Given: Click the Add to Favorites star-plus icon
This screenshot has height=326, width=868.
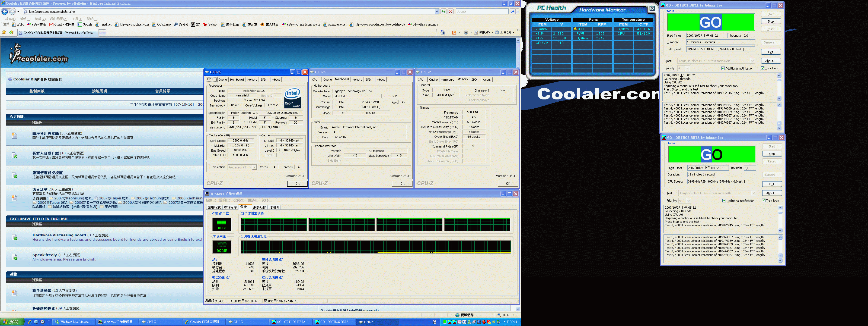Looking at the screenshot, I should pyautogui.click(x=11, y=32).
